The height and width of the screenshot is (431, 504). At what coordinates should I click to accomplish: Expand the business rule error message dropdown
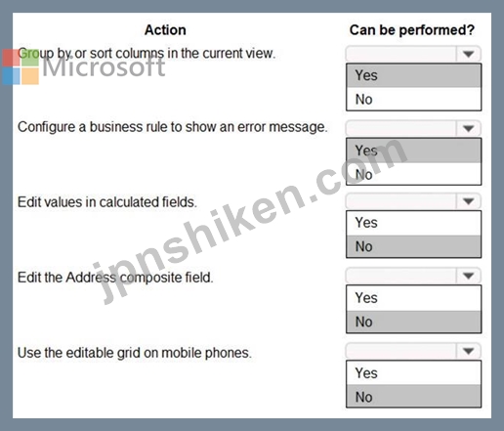point(469,128)
